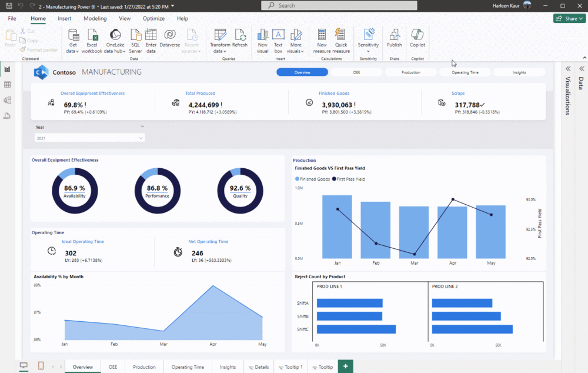
Task: Insert a Text box
Action: pyautogui.click(x=278, y=35)
